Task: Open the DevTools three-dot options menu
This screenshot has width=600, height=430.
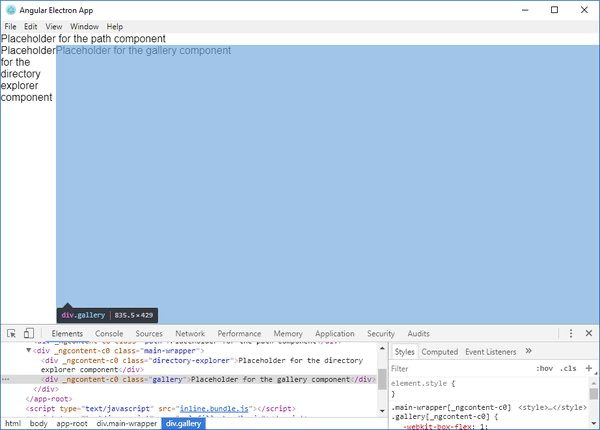Action: [571, 334]
